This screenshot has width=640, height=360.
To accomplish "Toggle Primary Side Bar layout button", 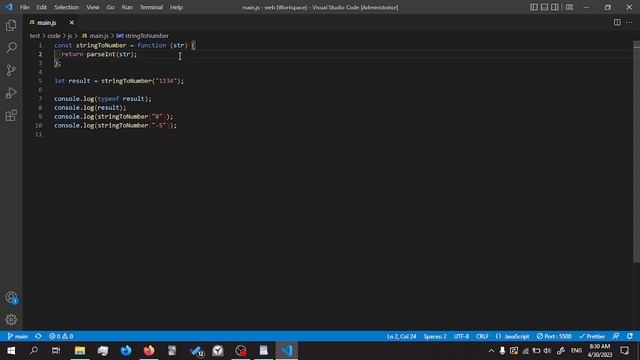I will coord(534,7).
